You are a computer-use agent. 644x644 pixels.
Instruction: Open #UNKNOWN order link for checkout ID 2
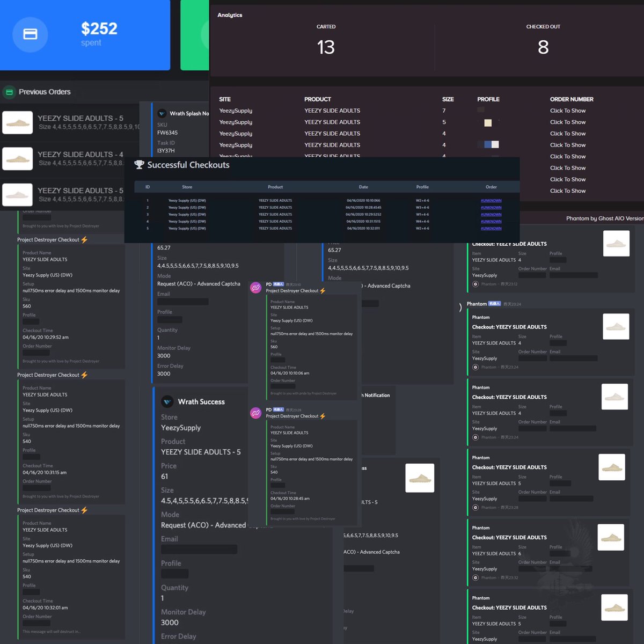tap(491, 208)
